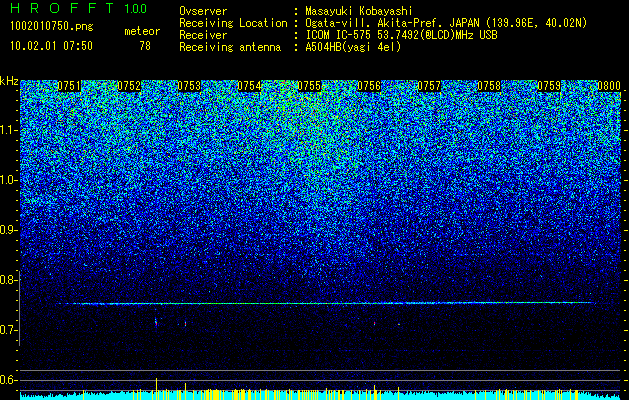This screenshot has height=400, width=629.
Task: Click the 1.1 frequency axis label
Action: [x=7, y=130]
